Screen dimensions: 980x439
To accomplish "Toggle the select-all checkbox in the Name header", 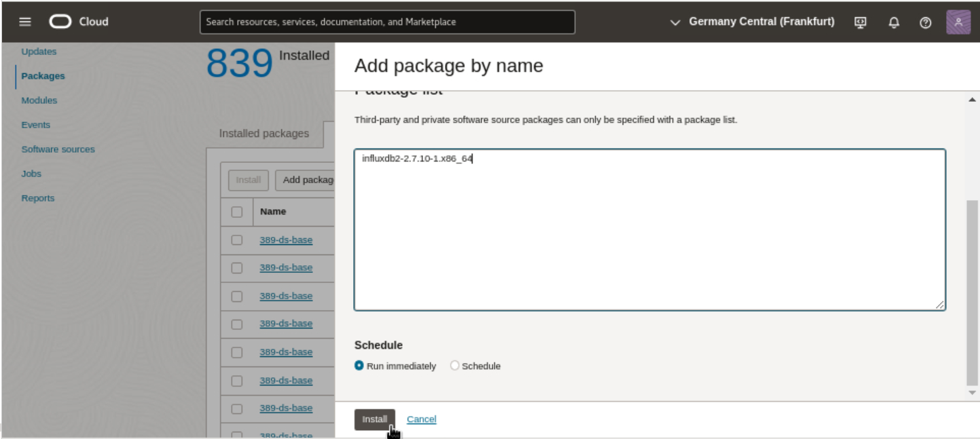I will (x=236, y=212).
